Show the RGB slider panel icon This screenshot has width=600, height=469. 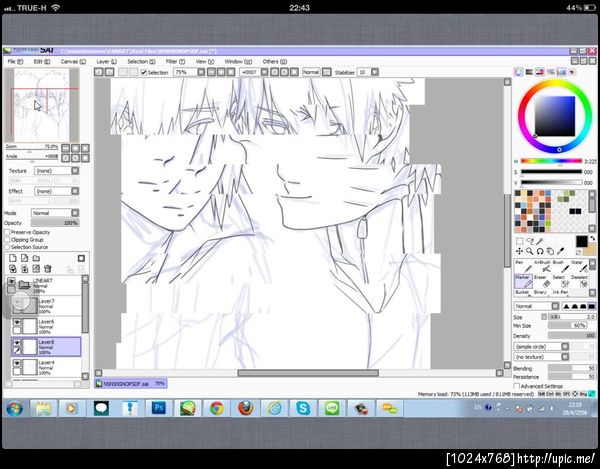tap(529, 72)
